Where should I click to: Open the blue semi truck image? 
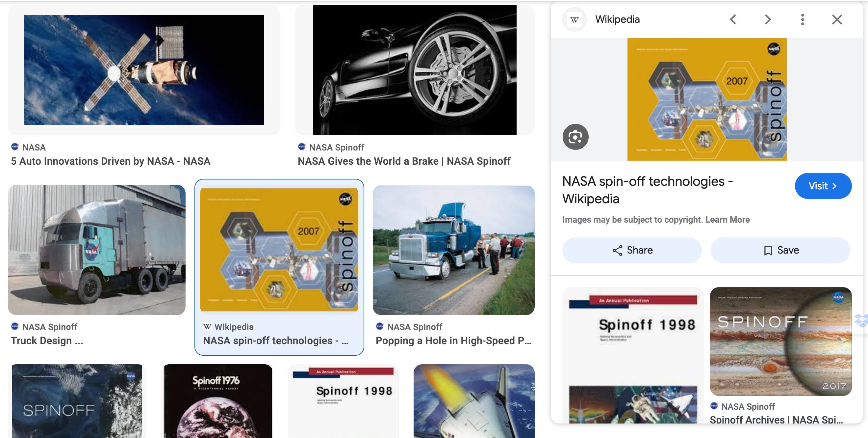pyautogui.click(x=453, y=250)
